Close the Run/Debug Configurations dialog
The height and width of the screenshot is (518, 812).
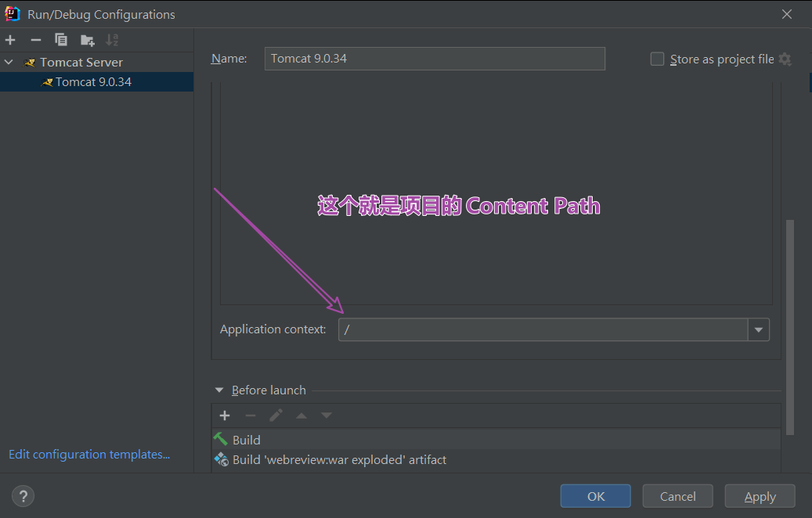click(x=787, y=15)
